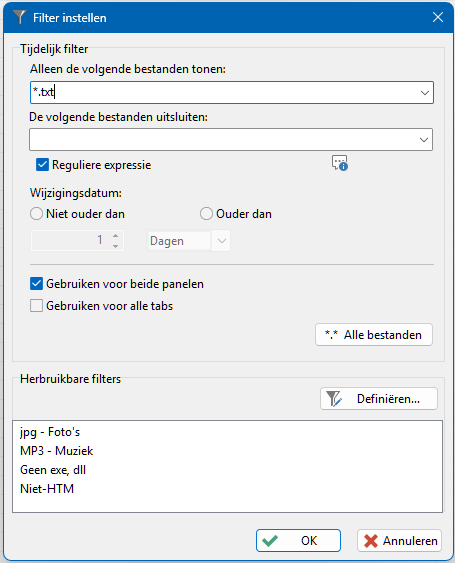Increase the days value with up arrow
The width and height of the screenshot is (455, 563).
click(116, 236)
